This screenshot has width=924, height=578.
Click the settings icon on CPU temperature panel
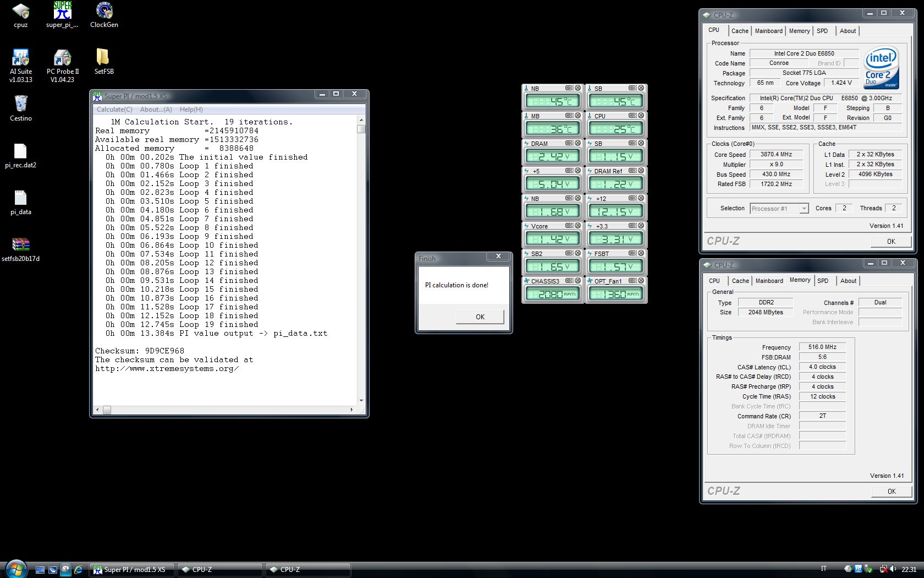click(x=632, y=116)
